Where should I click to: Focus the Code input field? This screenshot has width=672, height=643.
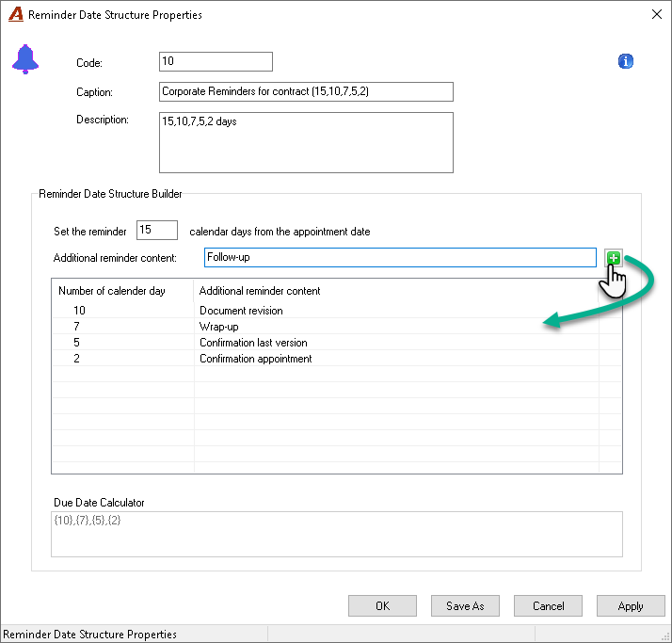point(216,61)
